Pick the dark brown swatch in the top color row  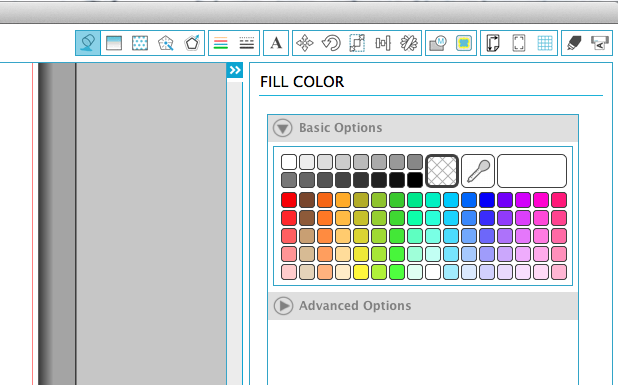point(307,200)
